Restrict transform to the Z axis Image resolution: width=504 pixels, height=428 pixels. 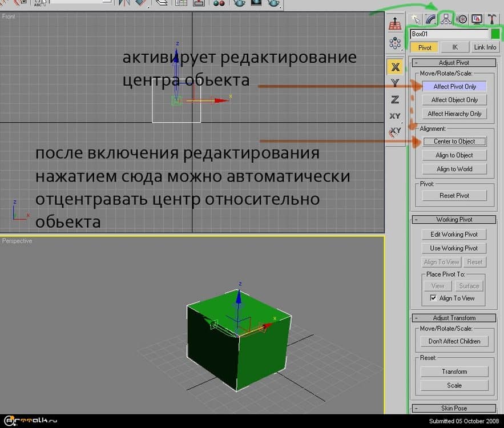click(394, 99)
